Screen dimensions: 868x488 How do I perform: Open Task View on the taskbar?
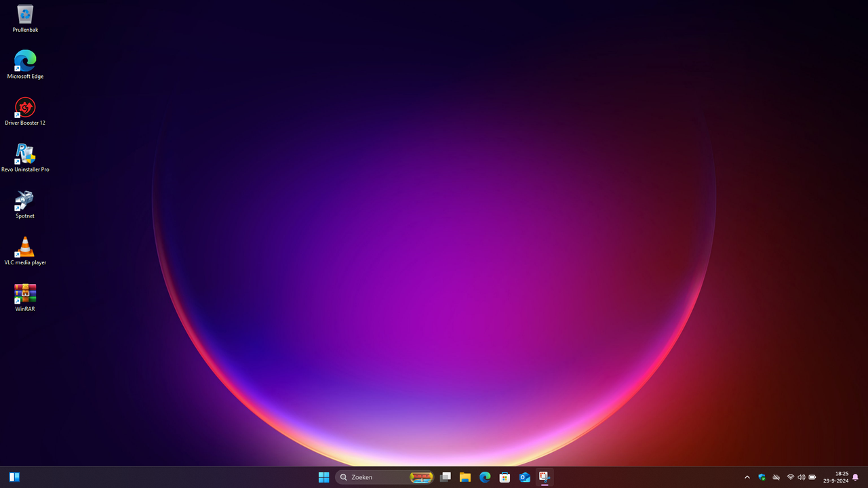(x=446, y=477)
